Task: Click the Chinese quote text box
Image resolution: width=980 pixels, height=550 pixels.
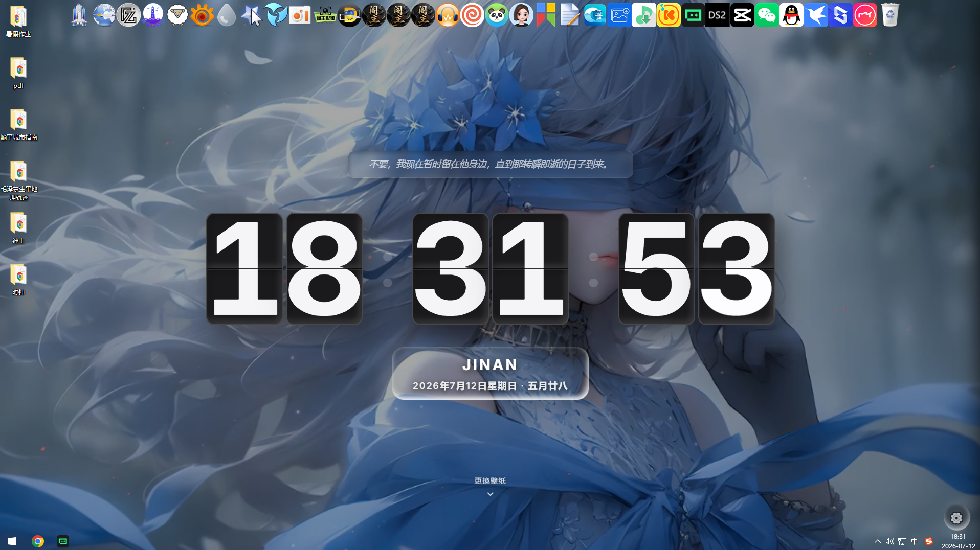Action: click(490, 164)
